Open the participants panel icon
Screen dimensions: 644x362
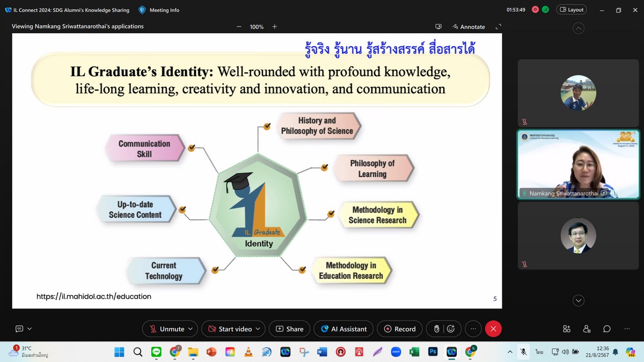tap(587, 329)
